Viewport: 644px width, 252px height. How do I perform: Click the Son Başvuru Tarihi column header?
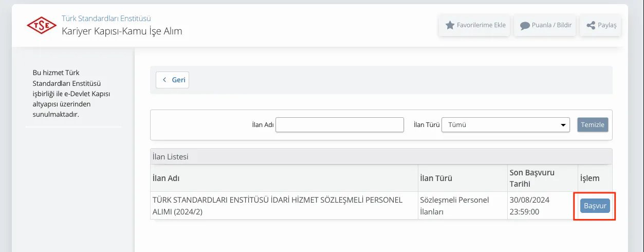531,178
